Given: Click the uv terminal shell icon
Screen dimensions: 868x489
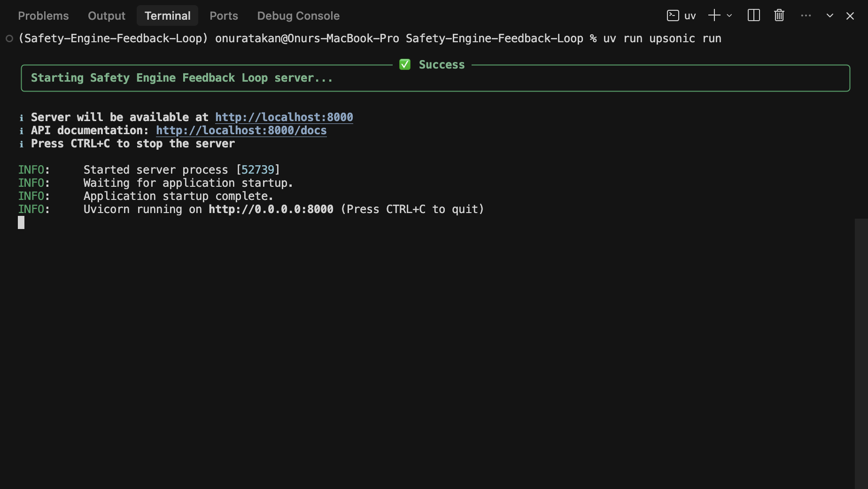Looking at the screenshot, I should (673, 15).
